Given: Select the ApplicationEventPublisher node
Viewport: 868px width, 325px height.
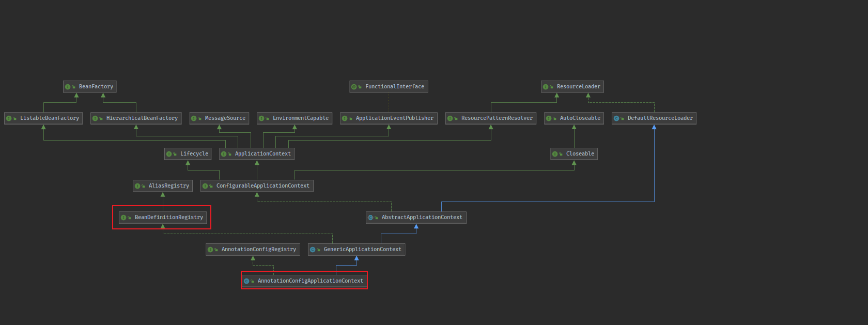Looking at the screenshot, I should tap(389, 118).
